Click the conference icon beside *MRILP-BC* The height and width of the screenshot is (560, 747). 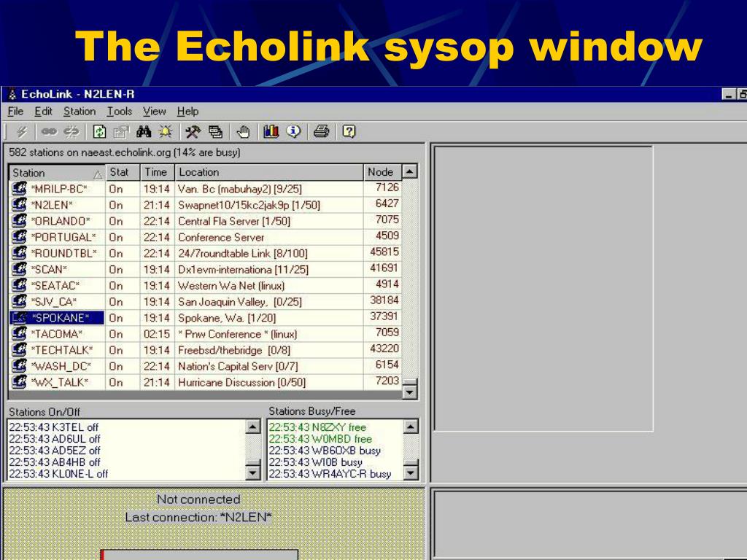(x=19, y=189)
